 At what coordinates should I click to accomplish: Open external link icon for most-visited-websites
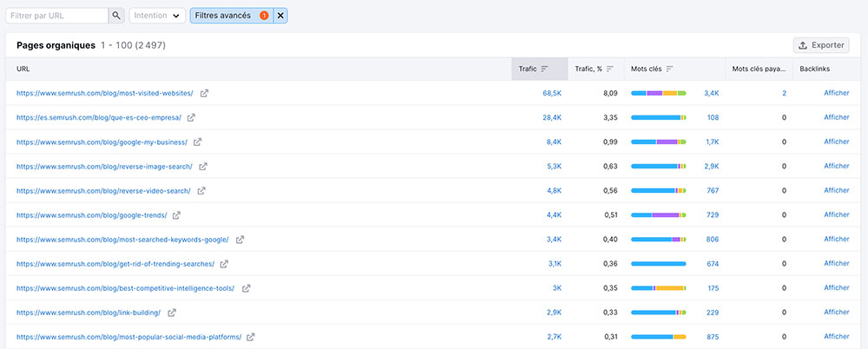[204, 94]
